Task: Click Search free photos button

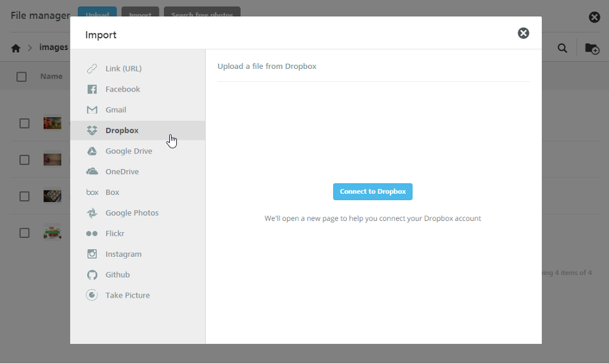Action: (202, 12)
